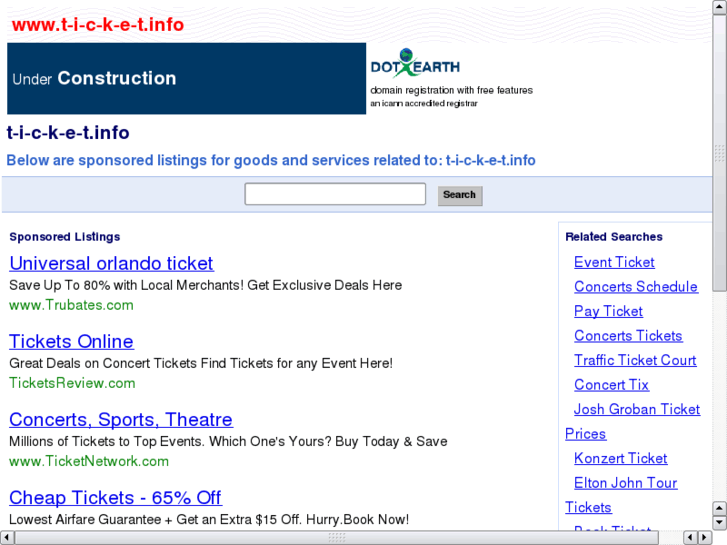This screenshot has width=727, height=545.
Task: Click the horizontal scrollbar left arrow
Action: click(x=7, y=538)
